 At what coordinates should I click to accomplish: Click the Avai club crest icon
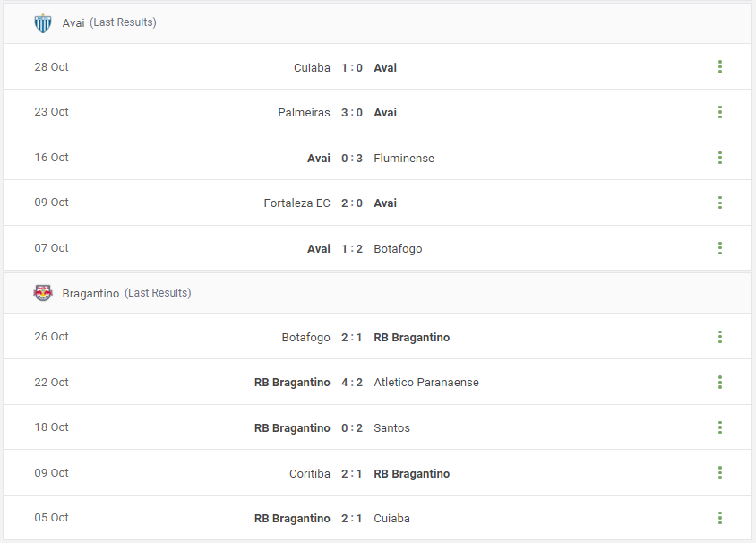click(x=43, y=23)
